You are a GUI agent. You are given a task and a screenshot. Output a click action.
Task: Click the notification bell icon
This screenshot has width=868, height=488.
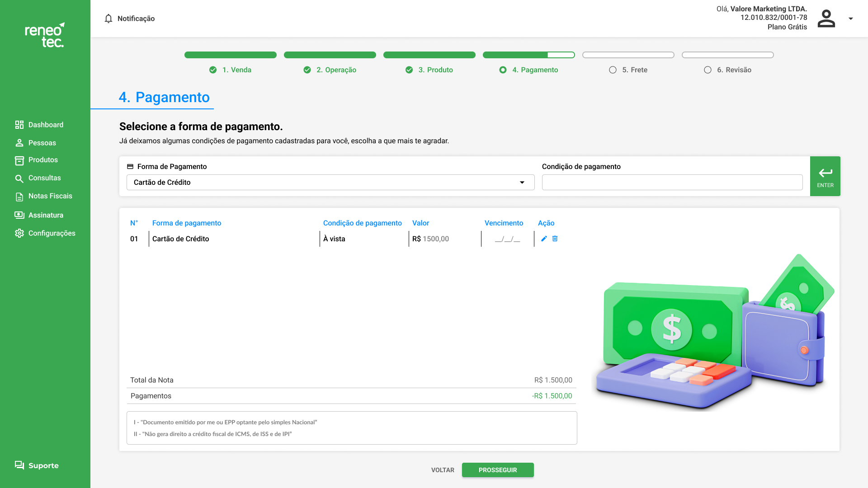[108, 19]
